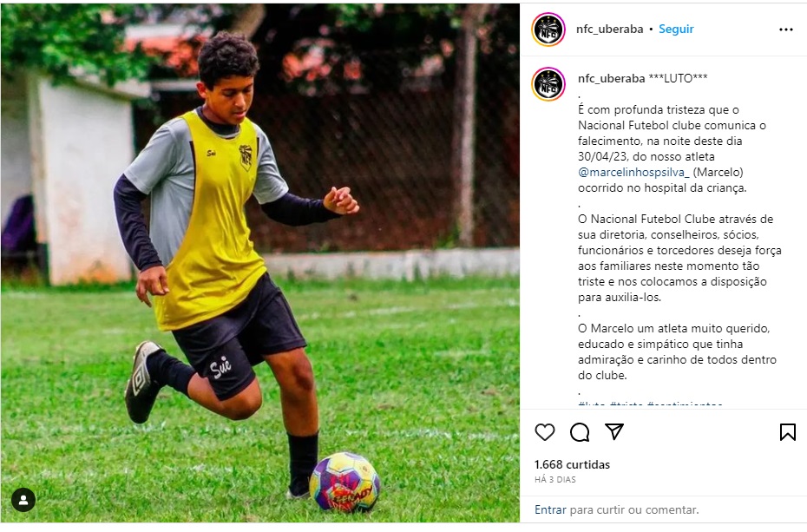807x532 pixels.
Task: Open HÁ 3 DIAS timestamp
Action: coord(555,480)
